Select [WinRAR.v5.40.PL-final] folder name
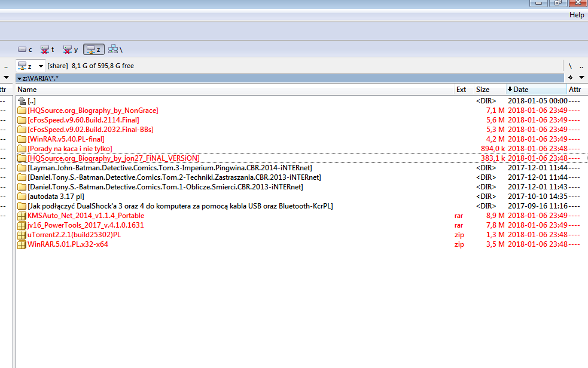Screen dimensions: 588x368 (x=66, y=139)
